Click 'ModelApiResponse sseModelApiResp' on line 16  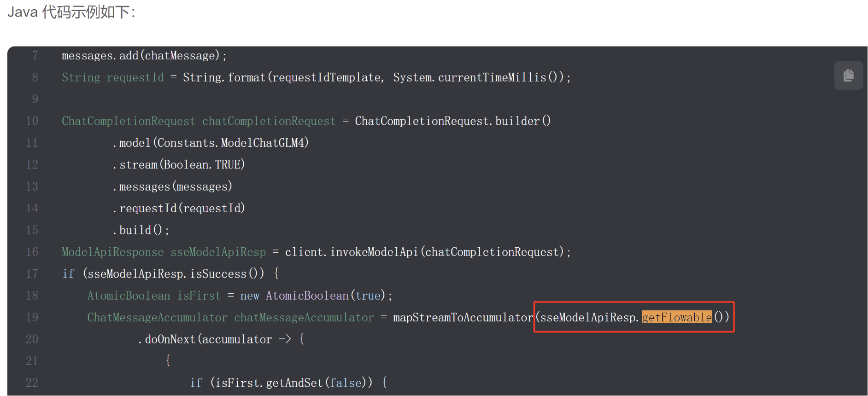coord(164,252)
